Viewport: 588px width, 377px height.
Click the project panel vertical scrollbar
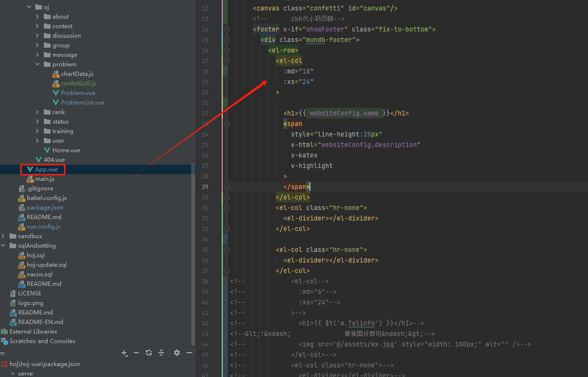pyautogui.click(x=193, y=254)
